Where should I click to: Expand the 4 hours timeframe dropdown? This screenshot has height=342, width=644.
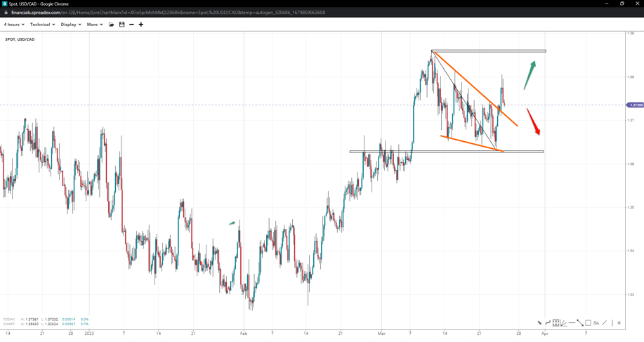click(x=14, y=25)
